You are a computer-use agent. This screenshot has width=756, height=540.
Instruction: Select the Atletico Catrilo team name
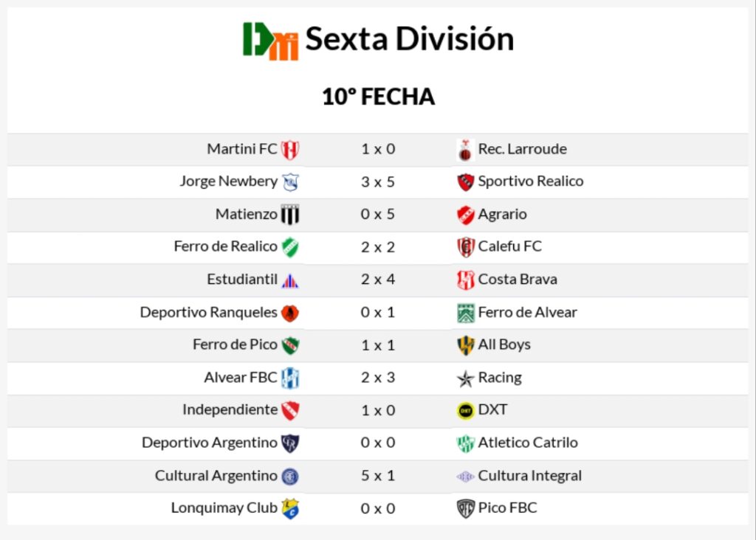[527, 443]
